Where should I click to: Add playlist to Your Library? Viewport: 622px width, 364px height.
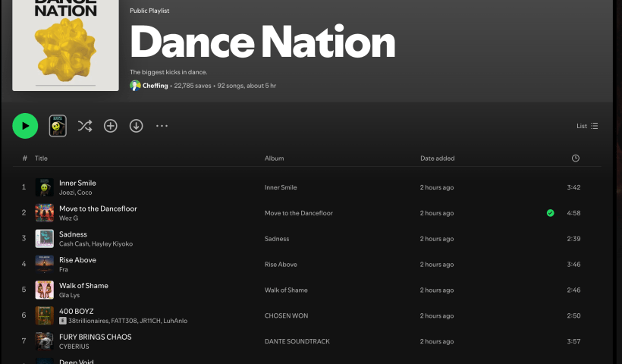click(111, 126)
